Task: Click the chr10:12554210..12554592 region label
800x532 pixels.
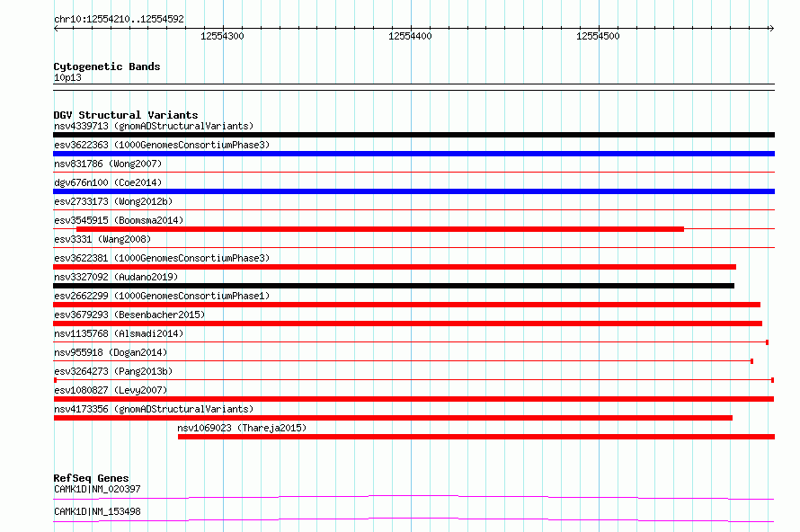Action: 119,19
